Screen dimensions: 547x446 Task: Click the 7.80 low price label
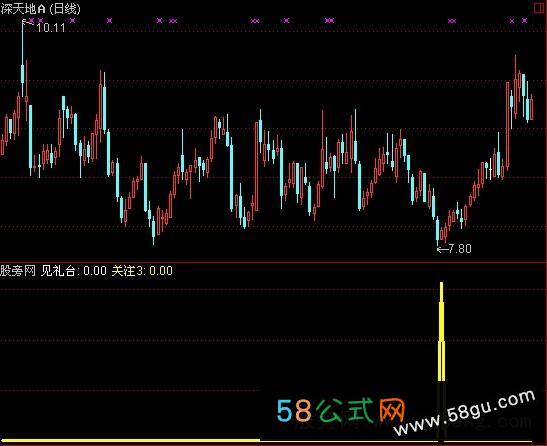click(460, 249)
